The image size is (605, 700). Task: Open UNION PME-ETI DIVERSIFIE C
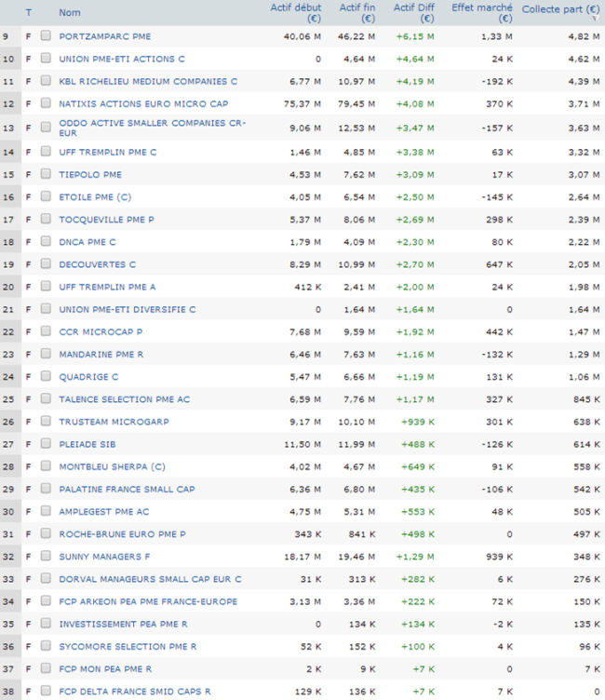tap(128, 309)
